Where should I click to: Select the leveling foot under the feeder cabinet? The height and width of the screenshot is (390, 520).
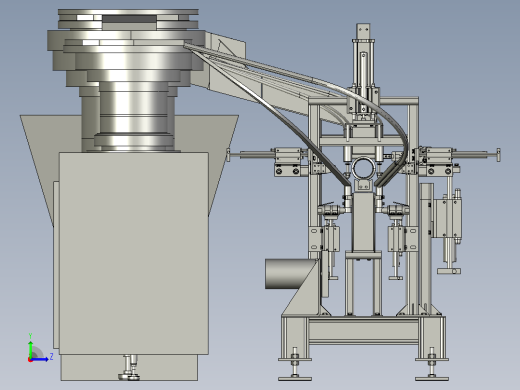coord(129,368)
